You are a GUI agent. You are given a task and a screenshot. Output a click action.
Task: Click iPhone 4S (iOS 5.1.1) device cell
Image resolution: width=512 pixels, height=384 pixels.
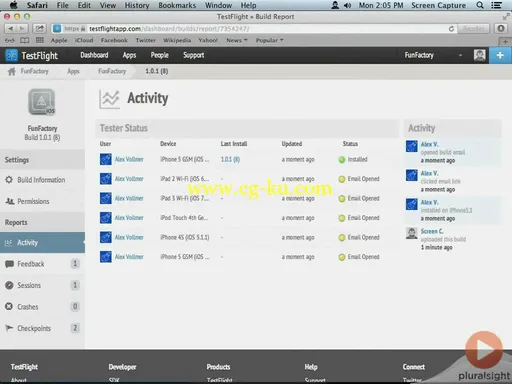pyautogui.click(x=185, y=237)
